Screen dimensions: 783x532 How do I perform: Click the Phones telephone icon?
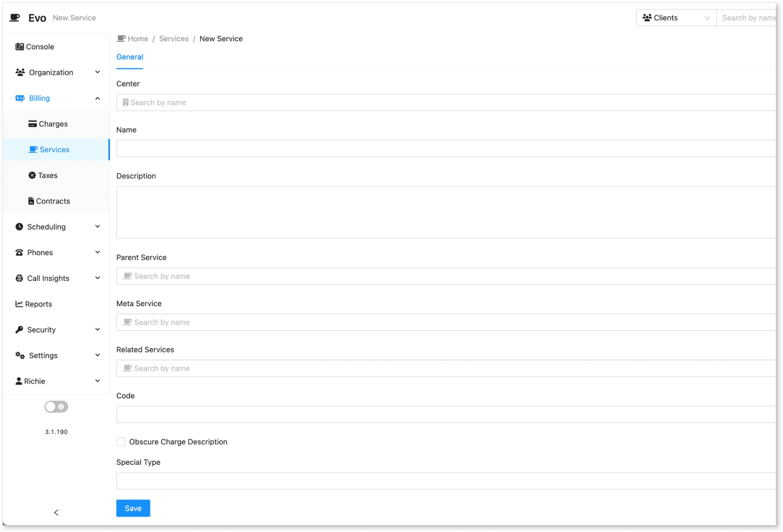point(19,252)
